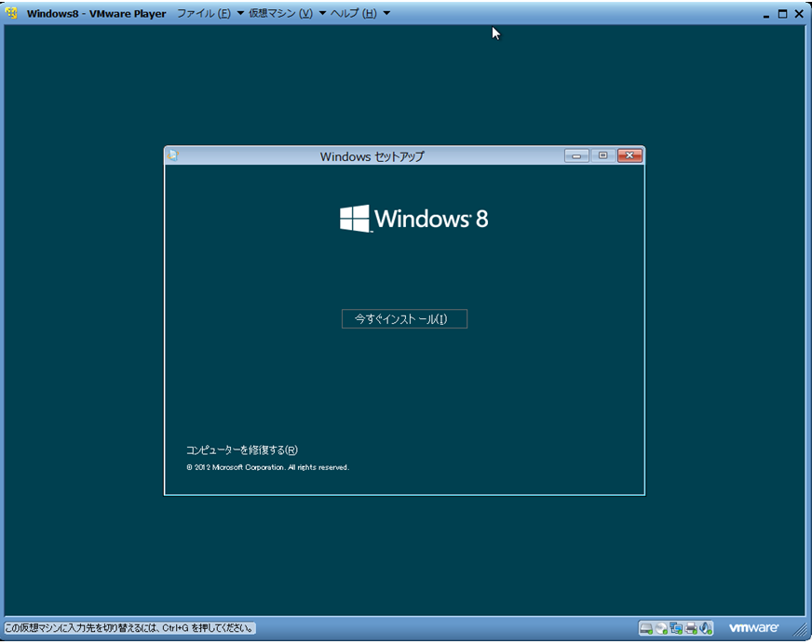Close the VMware Player window
This screenshot has height=644, width=812.
(799, 14)
